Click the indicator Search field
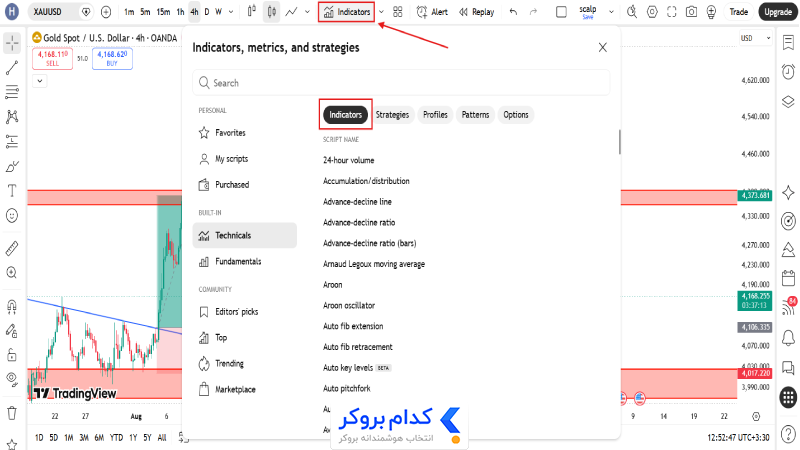 [401, 83]
